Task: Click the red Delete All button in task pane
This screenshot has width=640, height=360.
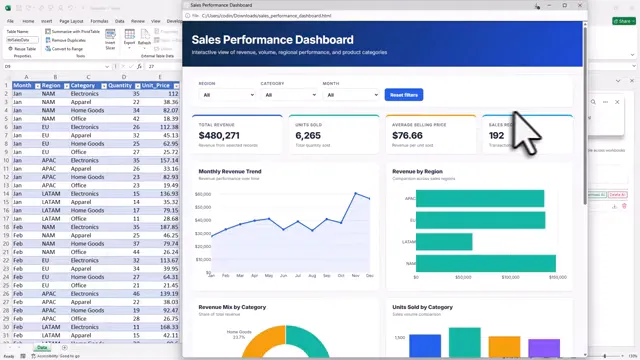Action: pyautogui.click(x=618, y=195)
